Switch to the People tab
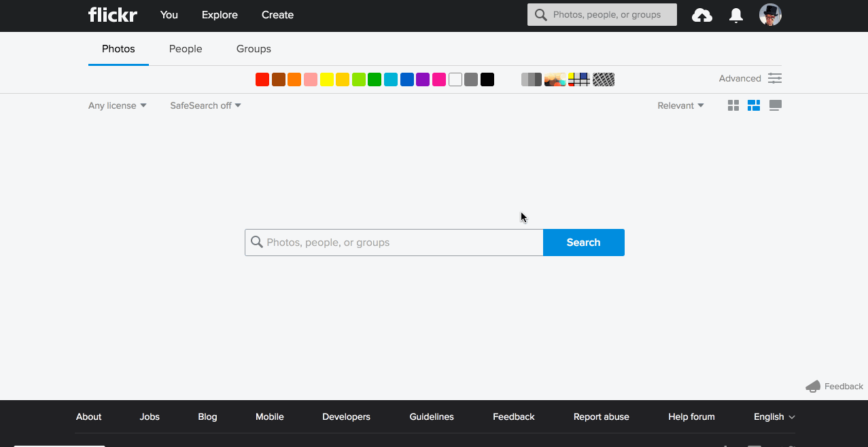 coord(186,49)
